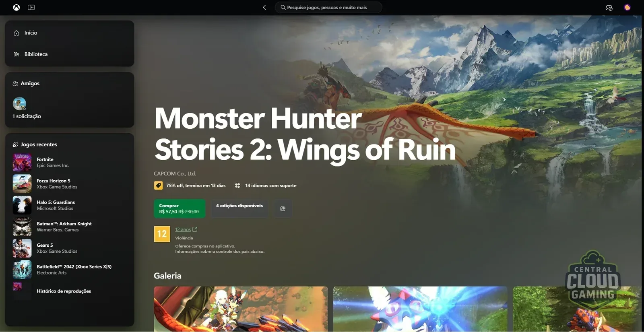
Task: Open second gallery screenshot with blue monster
Action: pos(420,309)
